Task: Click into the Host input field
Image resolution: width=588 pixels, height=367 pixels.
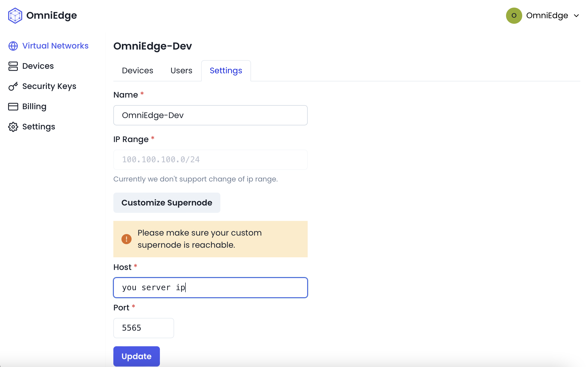Action: [x=210, y=288]
